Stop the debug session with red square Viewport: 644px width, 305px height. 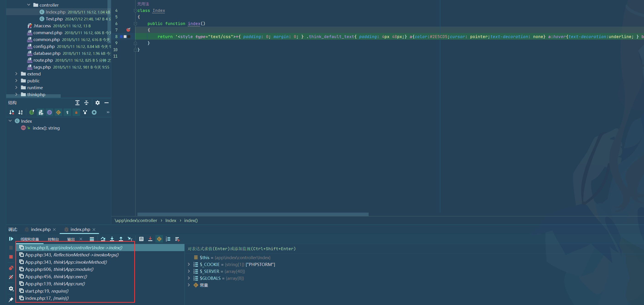coord(11,257)
